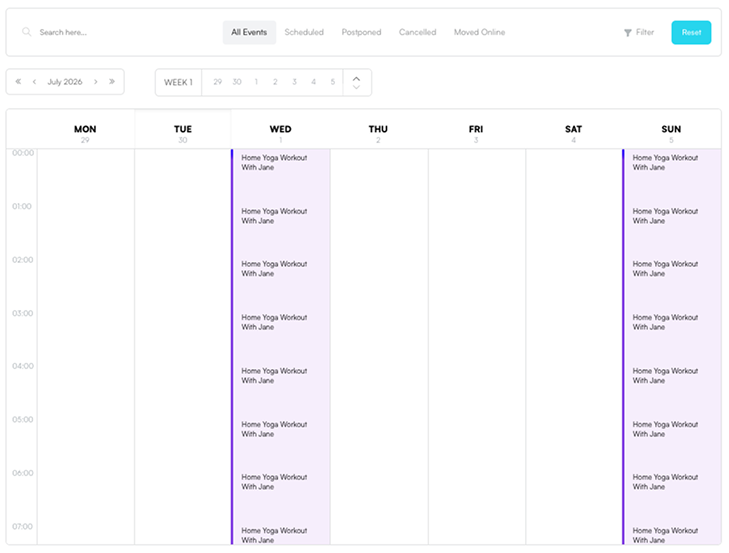
Task: Open the WEEK 1 selector
Action: (179, 82)
